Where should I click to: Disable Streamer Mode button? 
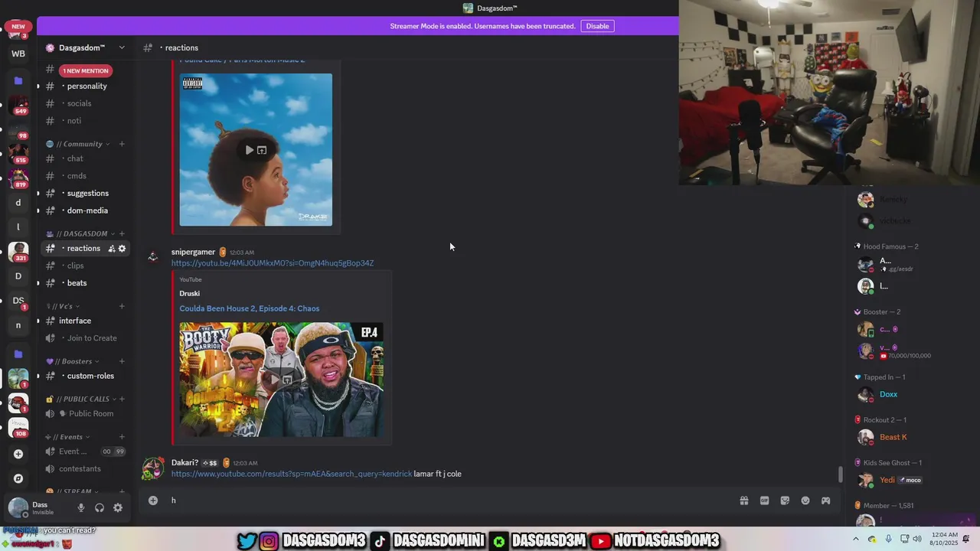597,26
